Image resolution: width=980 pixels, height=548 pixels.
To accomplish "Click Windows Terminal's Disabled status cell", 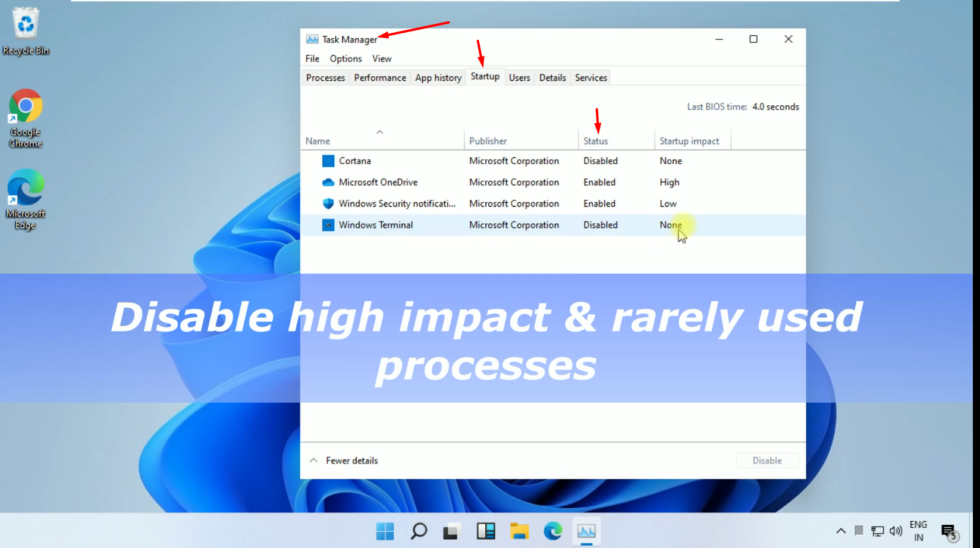I will pos(601,225).
